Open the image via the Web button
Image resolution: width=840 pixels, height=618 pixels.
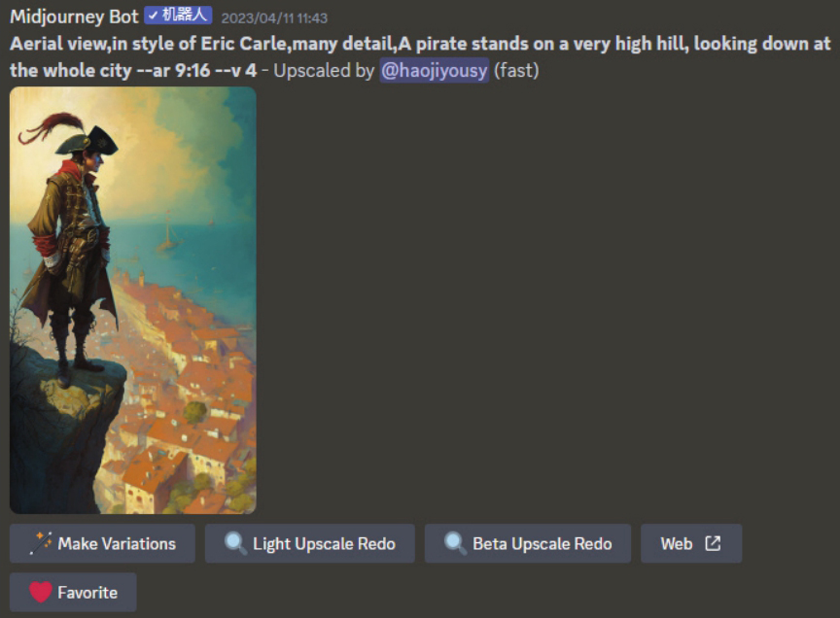pyautogui.click(x=691, y=543)
